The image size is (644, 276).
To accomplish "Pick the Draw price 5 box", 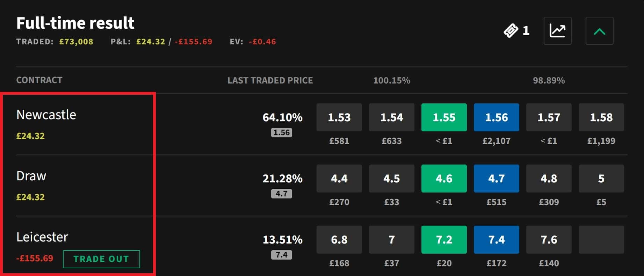I will [601, 179].
